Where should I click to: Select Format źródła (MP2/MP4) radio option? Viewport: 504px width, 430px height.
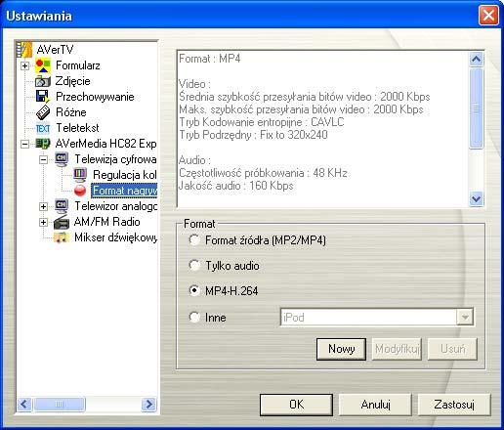(194, 240)
